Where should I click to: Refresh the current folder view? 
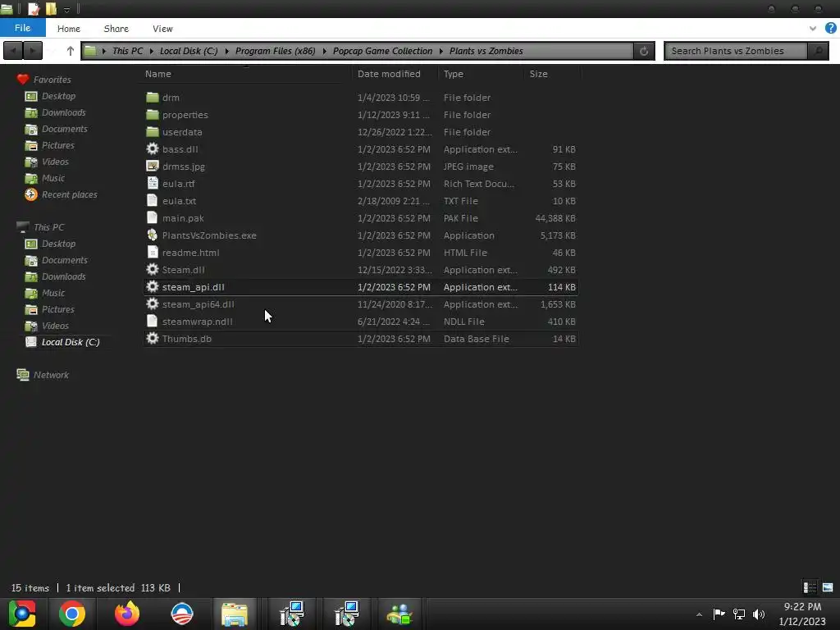pos(644,51)
